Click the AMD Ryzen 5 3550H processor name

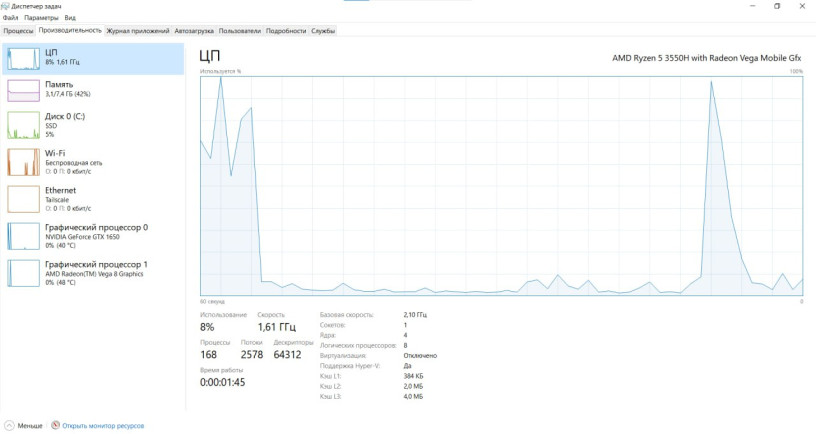[707, 58]
